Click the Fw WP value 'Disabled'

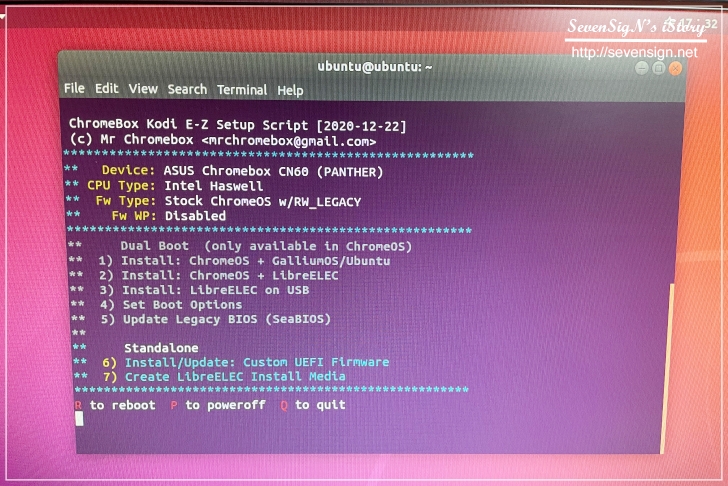[x=195, y=216]
